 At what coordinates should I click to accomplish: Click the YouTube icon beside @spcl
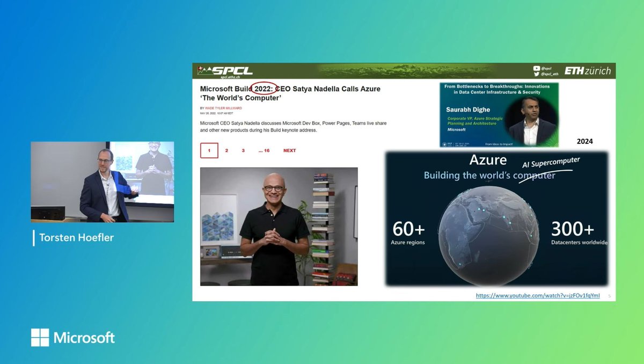(x=537, y=68)
